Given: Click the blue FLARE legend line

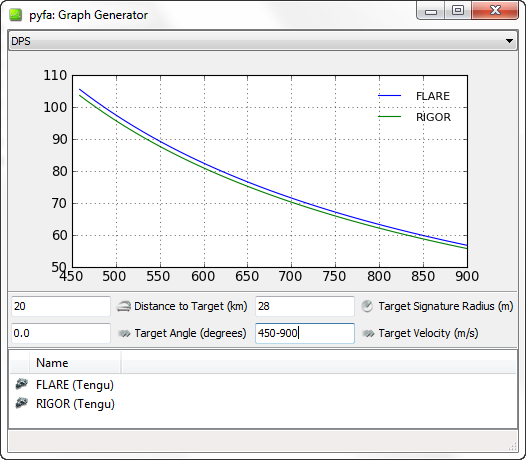Looking at the screenshot, I should 389,96.
